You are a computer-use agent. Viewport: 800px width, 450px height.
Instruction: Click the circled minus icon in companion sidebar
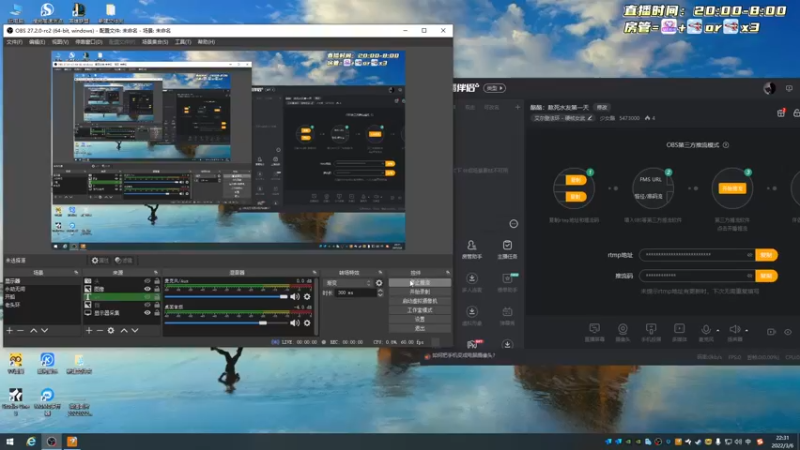click(514, 223)
